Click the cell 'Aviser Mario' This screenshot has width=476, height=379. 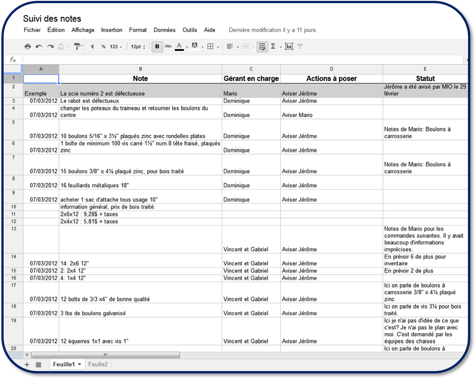coord(331,111)
